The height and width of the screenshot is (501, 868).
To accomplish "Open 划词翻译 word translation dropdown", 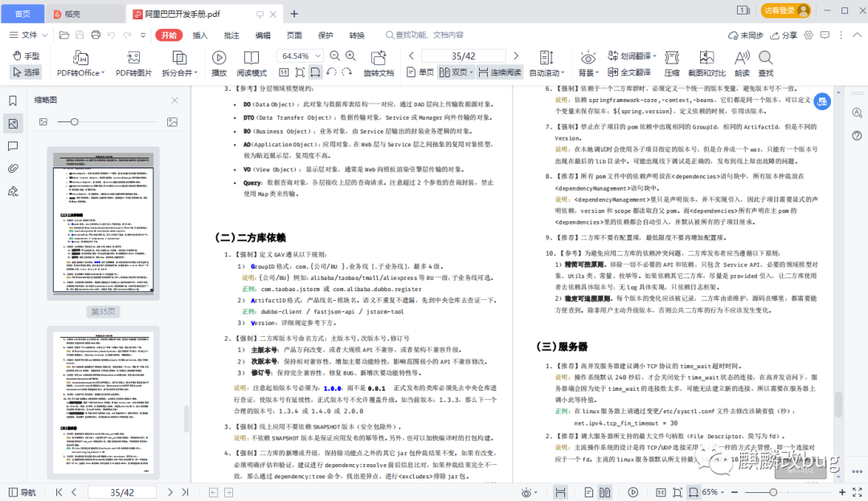I will (632, 56).
